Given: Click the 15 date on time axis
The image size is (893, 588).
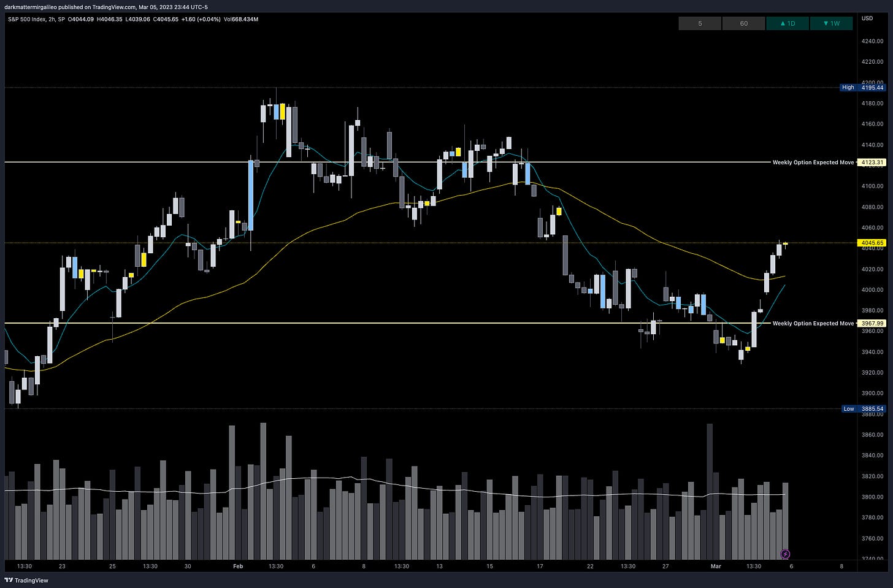Looking at the screenshot, I should (489, 567).
